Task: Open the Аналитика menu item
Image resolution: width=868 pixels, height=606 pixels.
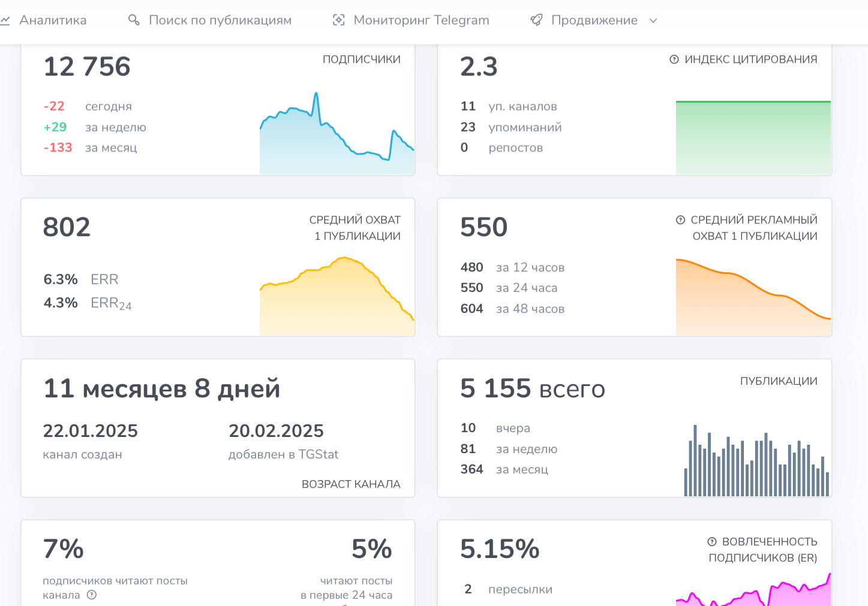Action: pyautogui.click(x=53, y=20)
